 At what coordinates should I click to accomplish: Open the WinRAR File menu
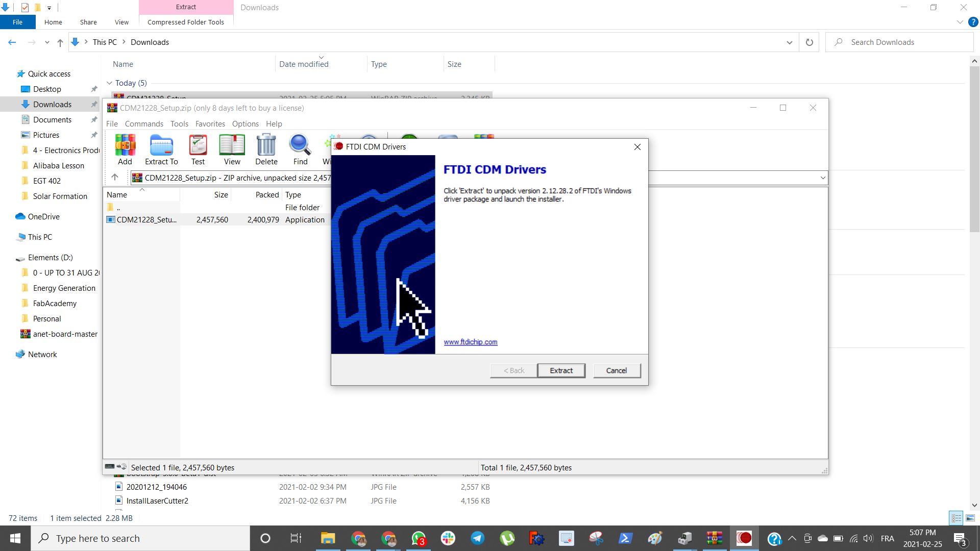[112, 123]
